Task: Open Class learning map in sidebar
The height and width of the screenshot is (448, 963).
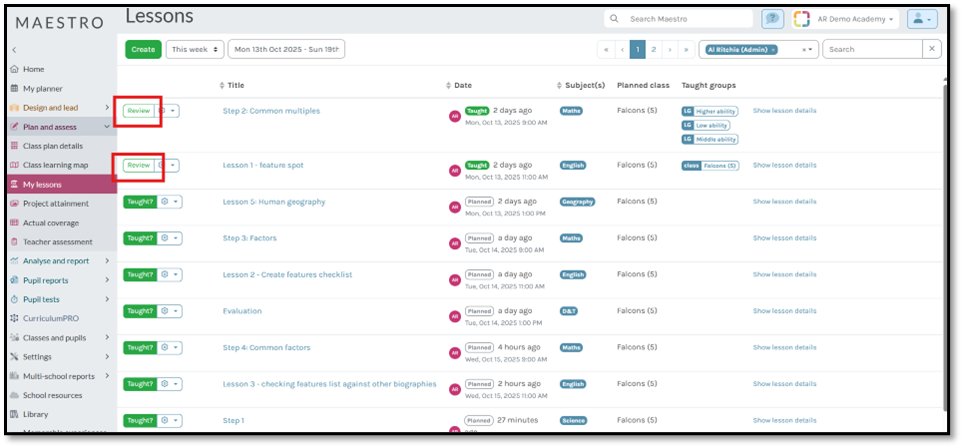Action: click(x=55, y=165)
